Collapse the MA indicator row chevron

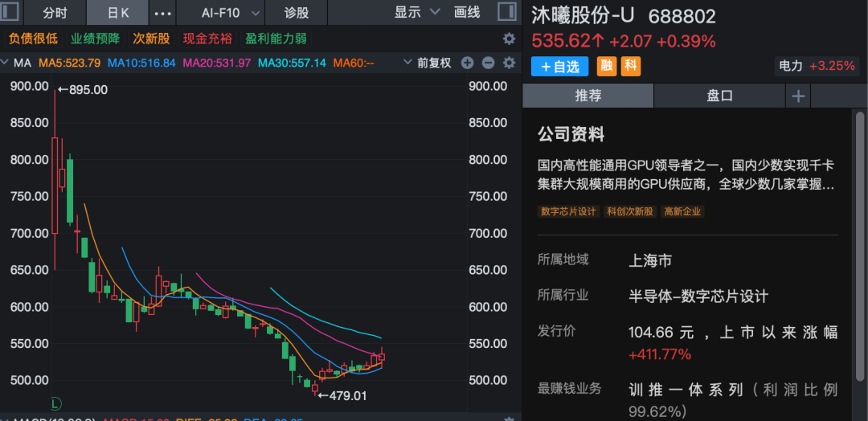[x=6, y=63]
